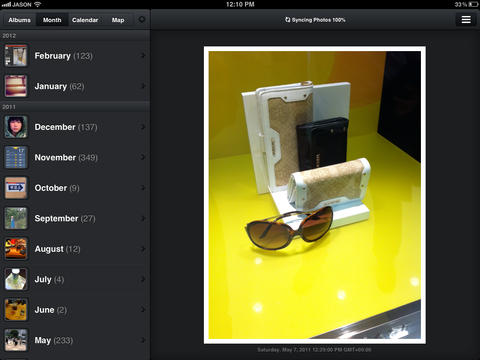Image resolution: width=480 pixels, height=360 pixels.
Task: Tap the 12:10 PM clock
Action: click(x=240, y=4)
